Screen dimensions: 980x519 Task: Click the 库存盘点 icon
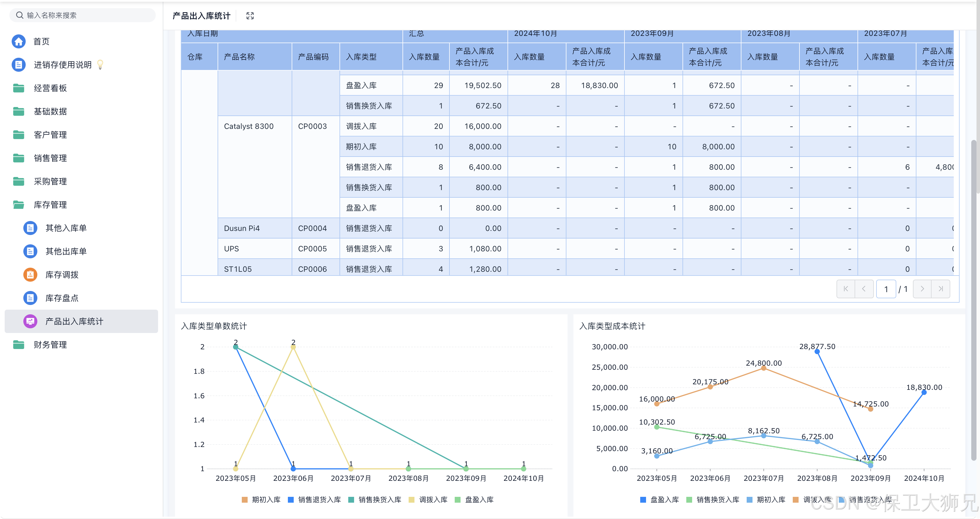pos(30,298)
